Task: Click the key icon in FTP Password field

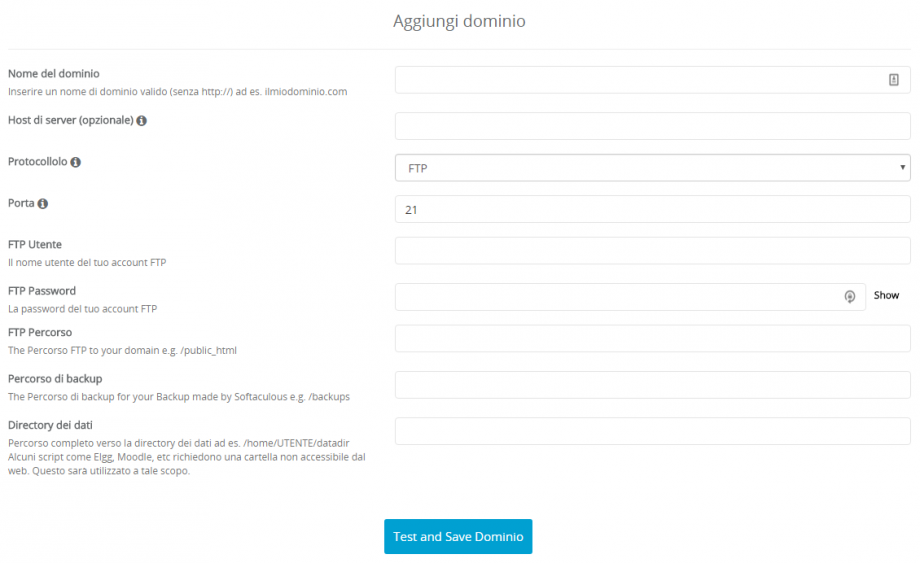Action: pos(850,297)
